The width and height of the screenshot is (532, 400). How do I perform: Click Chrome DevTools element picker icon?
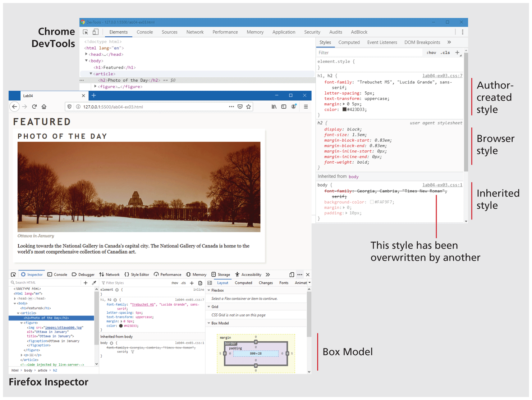pos(86,32)
